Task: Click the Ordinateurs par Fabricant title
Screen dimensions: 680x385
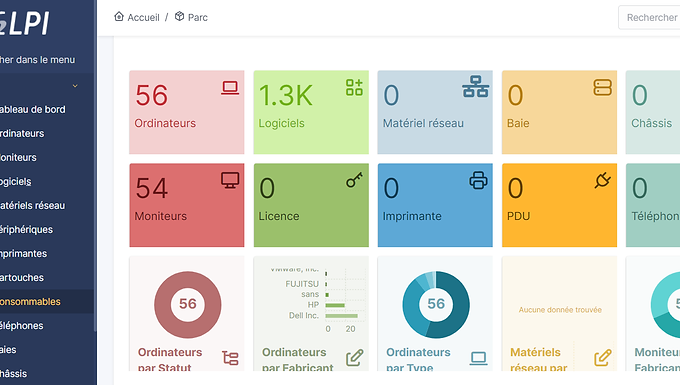Action: click(298, 360)
